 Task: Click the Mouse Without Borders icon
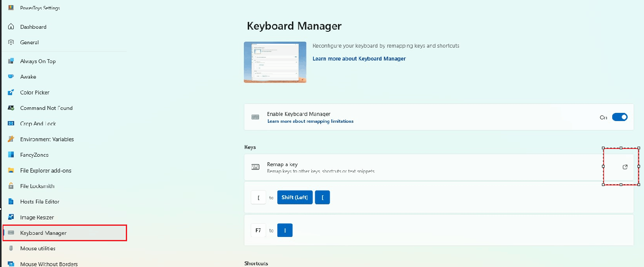click(11, 264)
